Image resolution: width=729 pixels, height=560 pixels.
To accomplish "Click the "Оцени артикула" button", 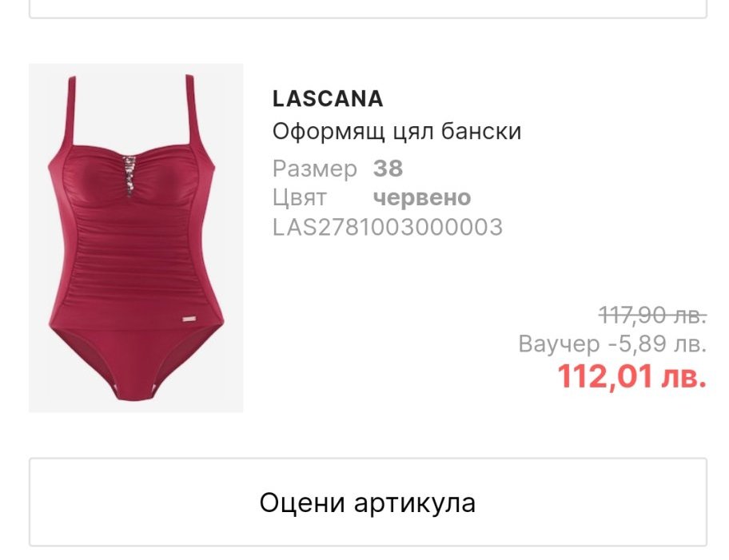I will click(368, 502).
